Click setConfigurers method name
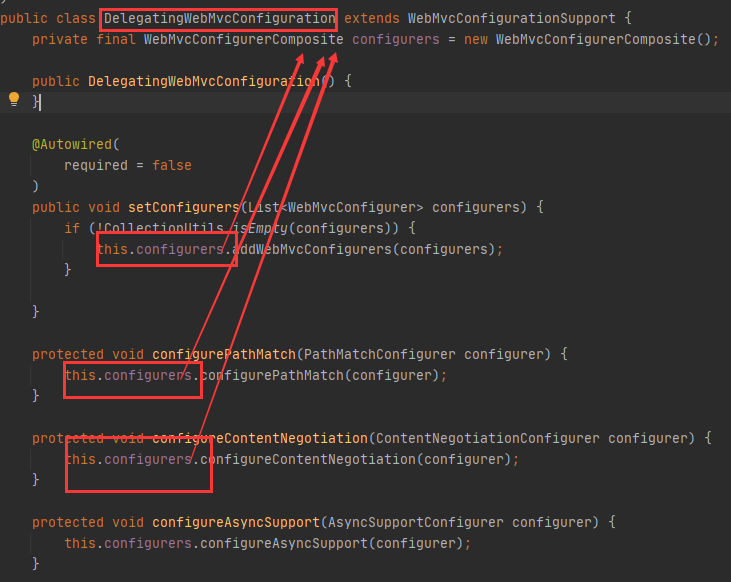 [x=184, y=208]
